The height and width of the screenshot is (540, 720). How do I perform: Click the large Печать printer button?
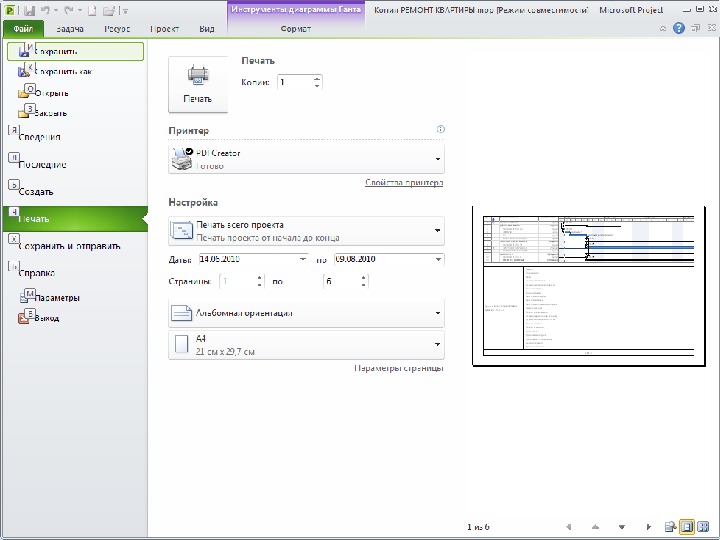tap(198, 84)
